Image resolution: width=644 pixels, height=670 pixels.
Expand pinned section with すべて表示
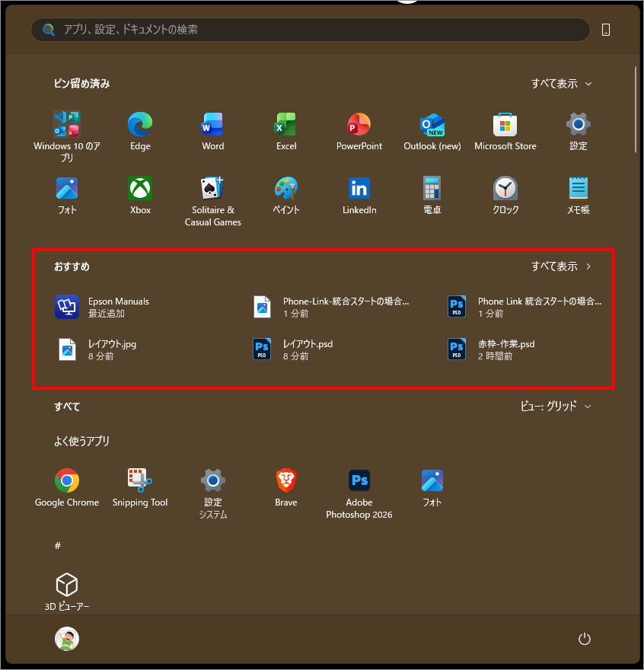pyautogui.click(x=561, y=84)
